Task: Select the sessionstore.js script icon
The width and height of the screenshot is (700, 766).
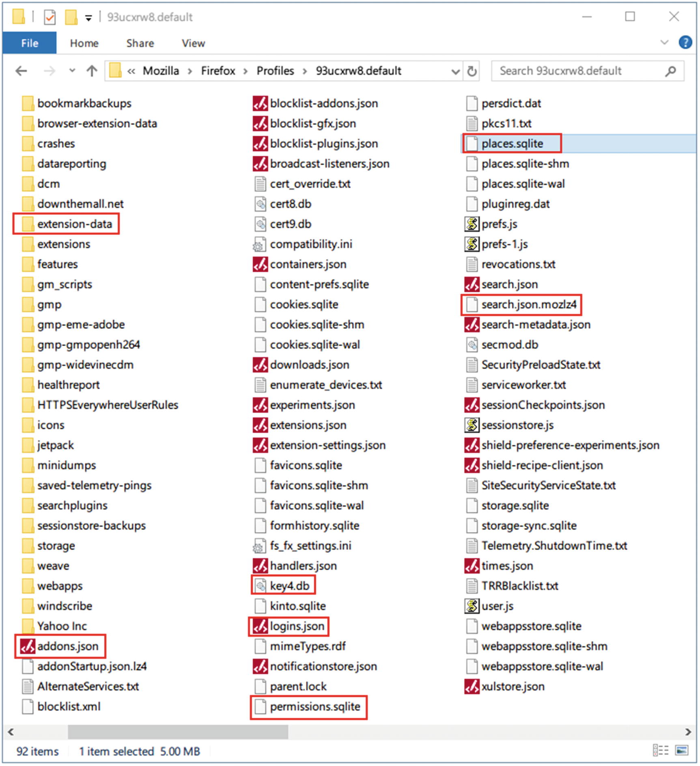Action: tap(472, 425)
